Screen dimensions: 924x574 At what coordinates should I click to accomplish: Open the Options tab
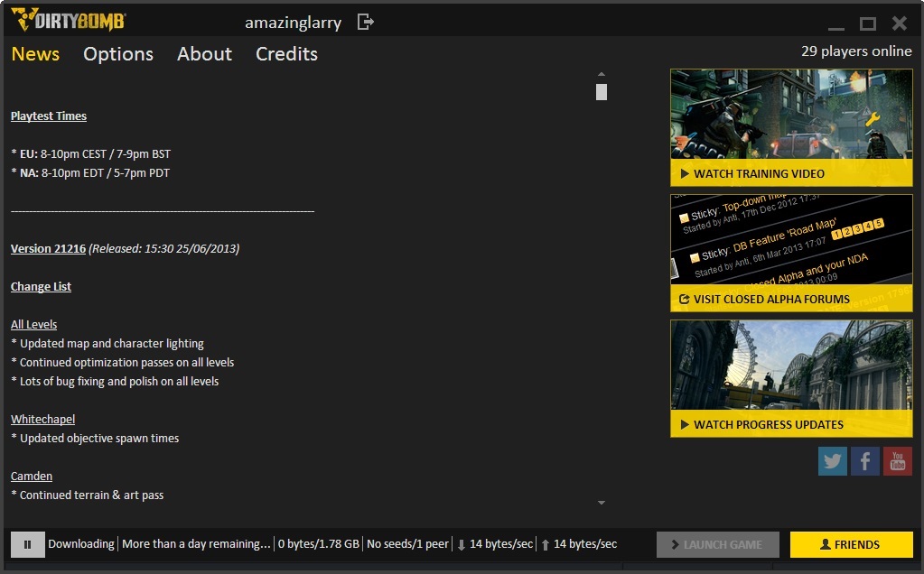118,54
